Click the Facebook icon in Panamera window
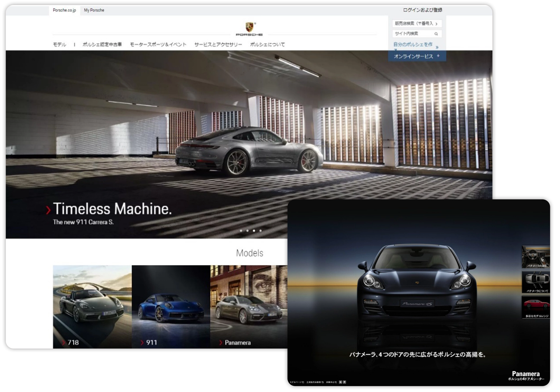Screen dimensions: 560x392 [x=344, y=382]
